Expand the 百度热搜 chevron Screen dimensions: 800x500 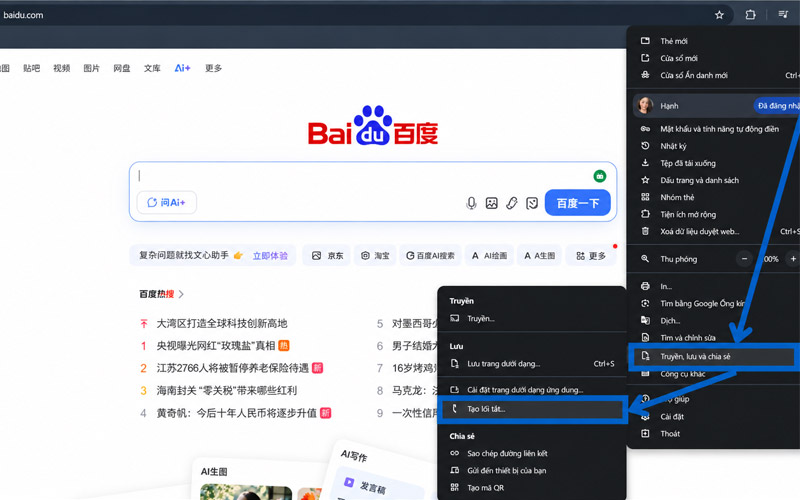click(x=181, y=294)
